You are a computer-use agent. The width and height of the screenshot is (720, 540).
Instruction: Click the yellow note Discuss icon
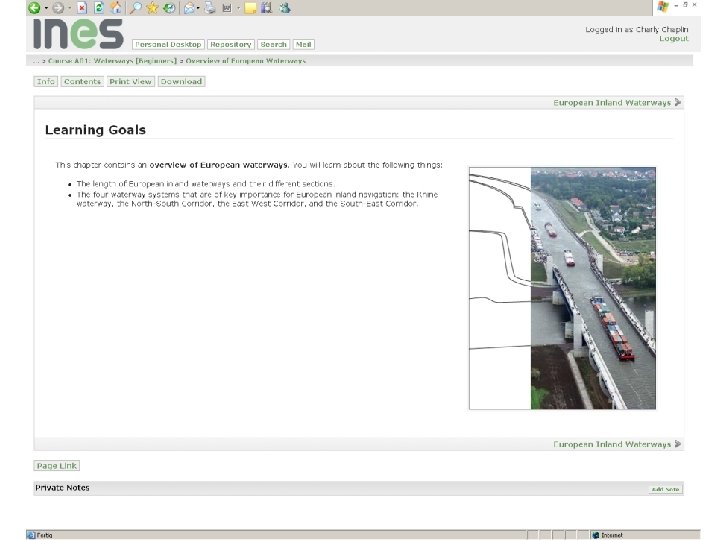pos(250,8)
